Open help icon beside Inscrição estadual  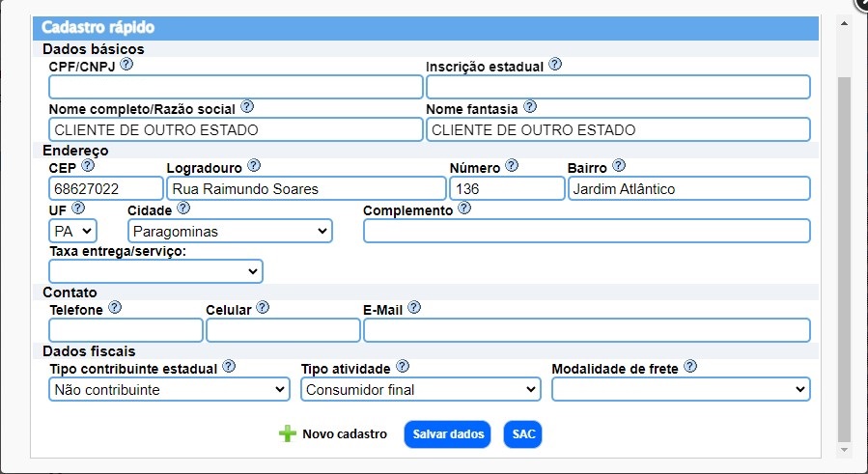tap(554, 65)
